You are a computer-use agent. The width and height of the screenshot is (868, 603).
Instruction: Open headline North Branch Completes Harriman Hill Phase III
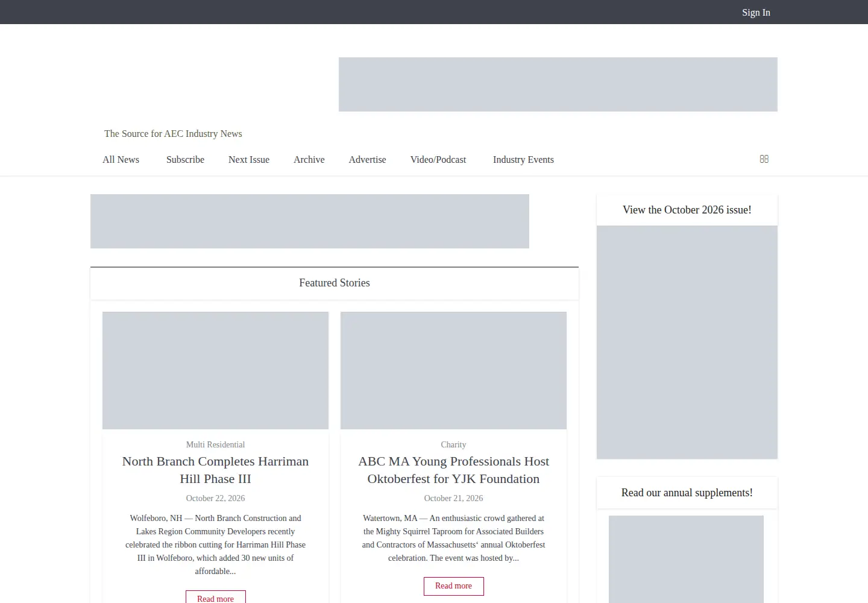[x=215, y=470]
